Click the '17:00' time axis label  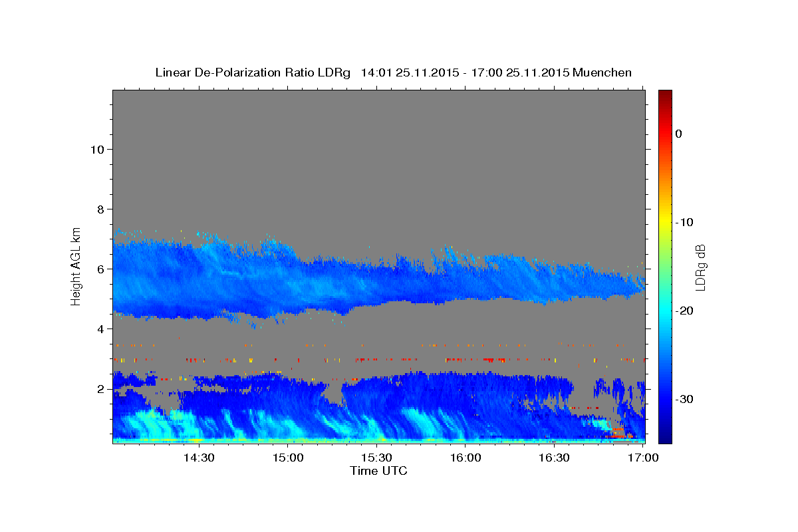[643, 458]
